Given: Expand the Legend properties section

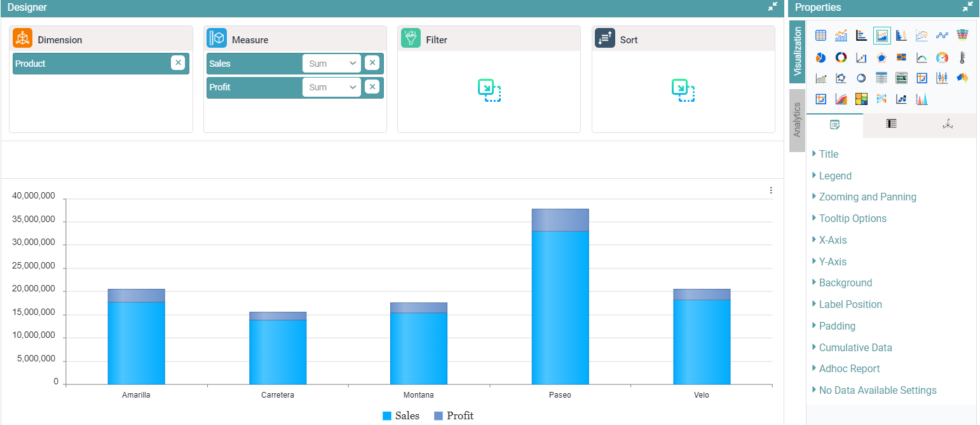Looking at the screenshot, I should (835, 176).
